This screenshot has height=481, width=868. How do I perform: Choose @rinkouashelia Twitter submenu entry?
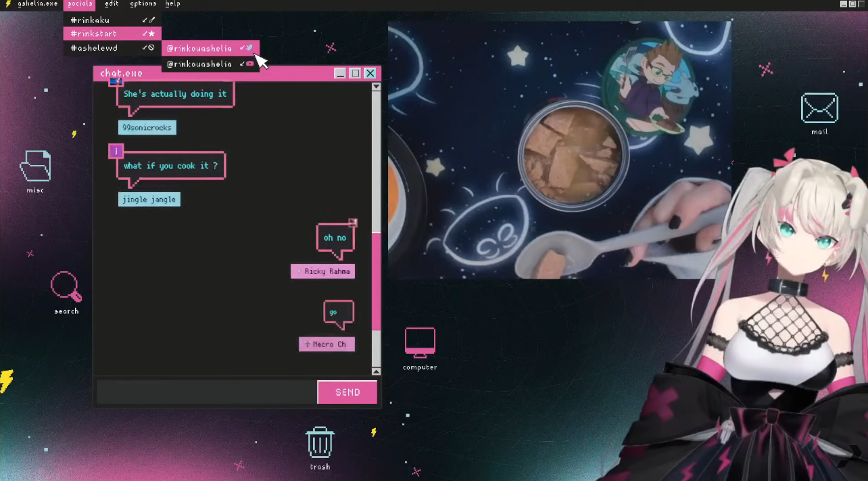pos(210,48)
